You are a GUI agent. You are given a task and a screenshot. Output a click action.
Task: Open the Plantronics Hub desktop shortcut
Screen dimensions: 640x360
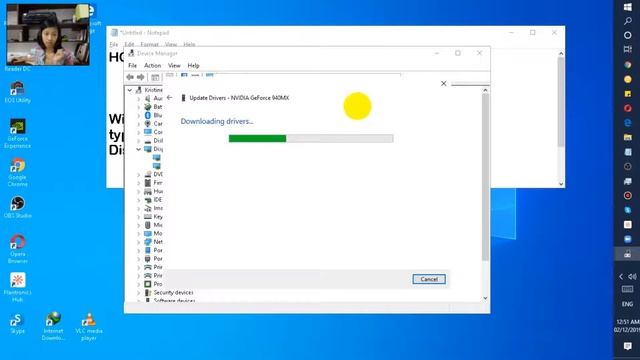pos(18,287)
